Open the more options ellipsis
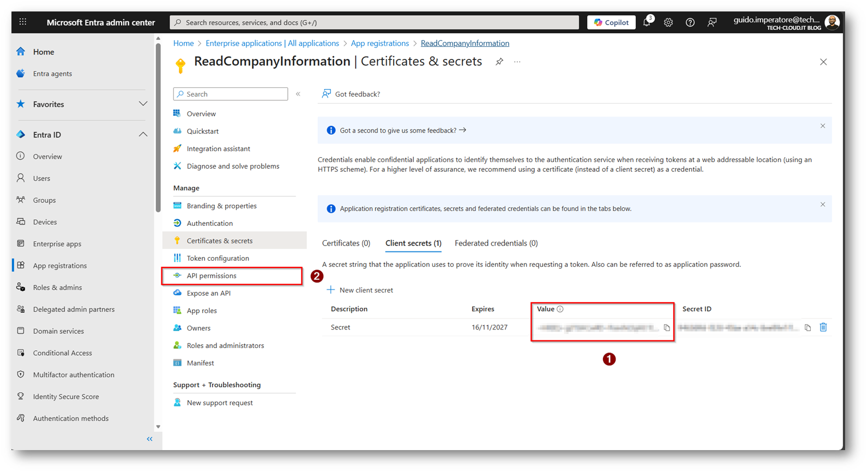The width and height of the screenshot is (868, 473). 517,62
